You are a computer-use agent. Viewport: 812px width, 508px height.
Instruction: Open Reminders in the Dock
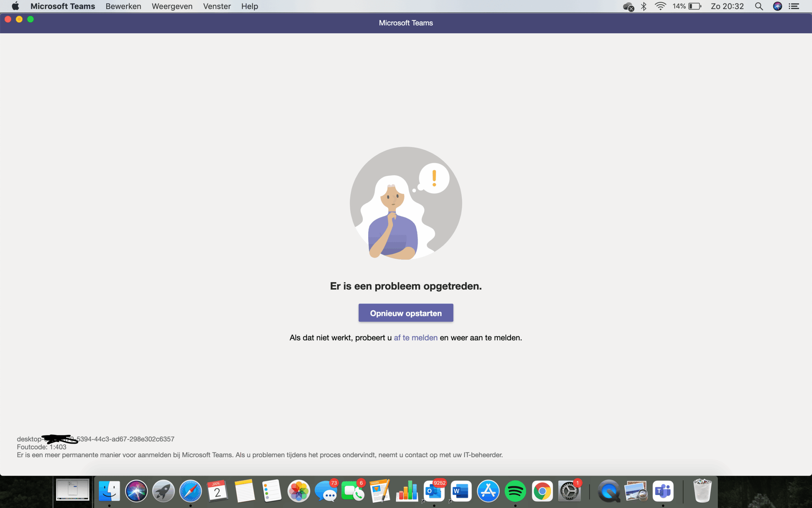click(272, 491)
